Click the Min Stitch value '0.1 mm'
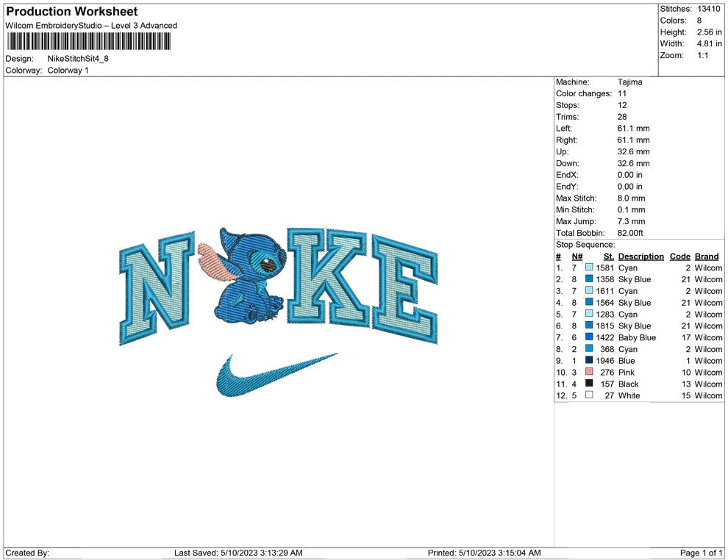This screenshot has height=560, width=728. tap(631, 209)
